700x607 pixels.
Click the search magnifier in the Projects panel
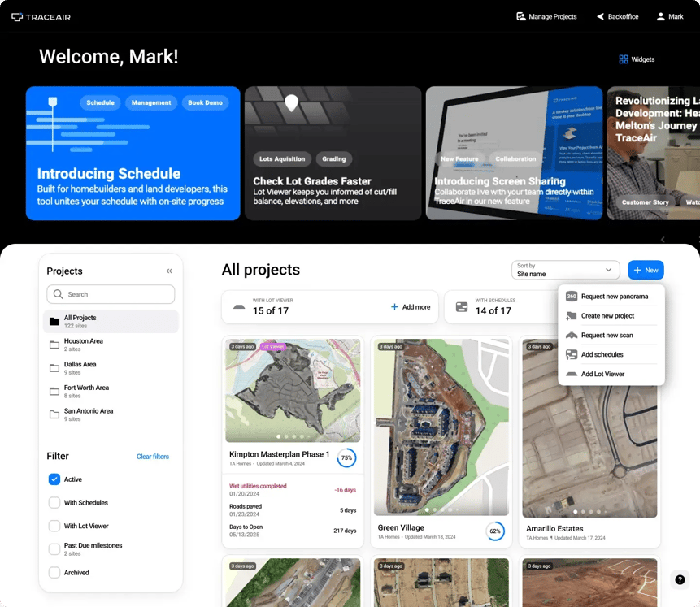point(57,294)
